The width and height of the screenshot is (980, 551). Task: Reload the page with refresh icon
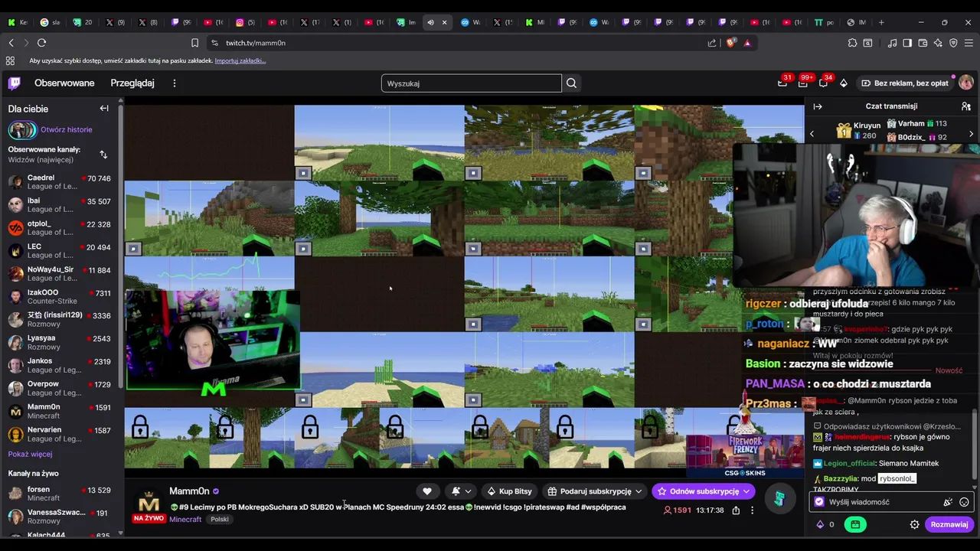tap(41, 43)
